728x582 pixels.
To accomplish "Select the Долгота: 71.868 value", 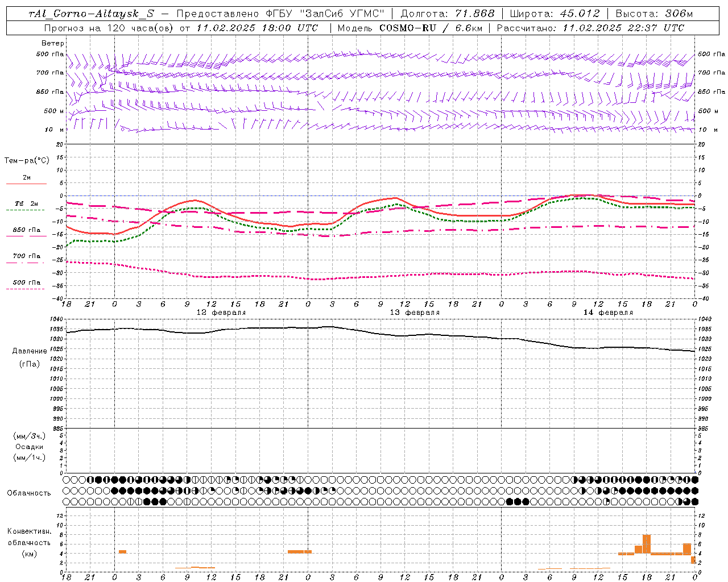I will [448, 14].
